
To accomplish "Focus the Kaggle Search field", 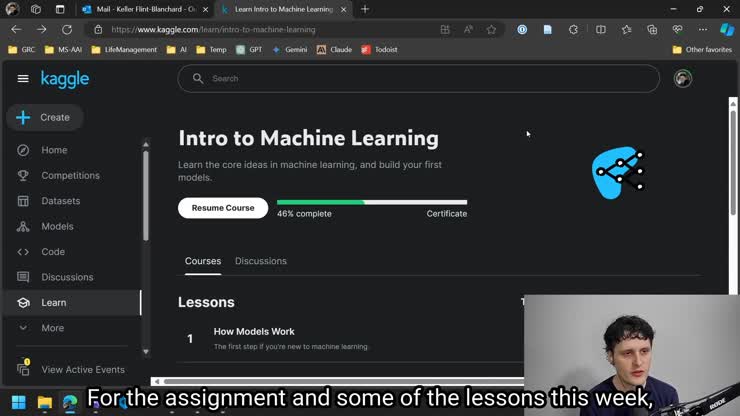I will click(x=418, y=78).
